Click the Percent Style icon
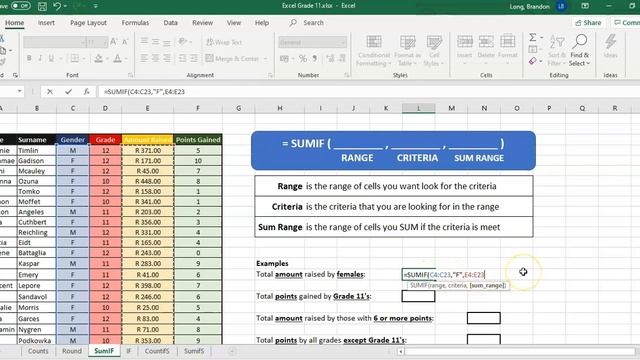Screen dimensions: 640x360 (303, 58)
